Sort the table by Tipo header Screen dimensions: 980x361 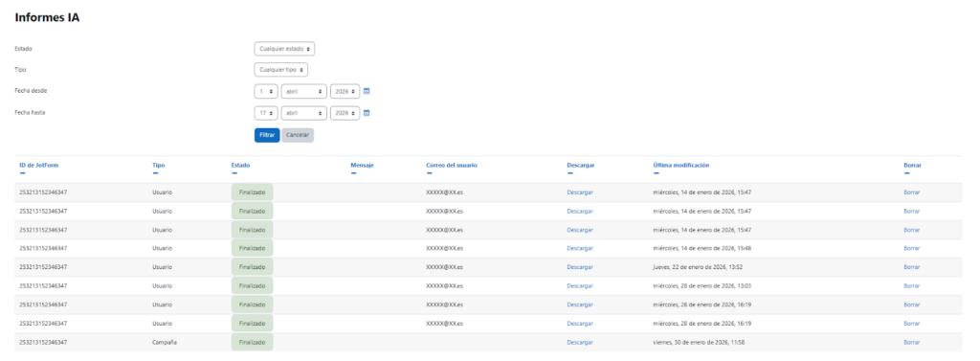pyautogui.click(x=159, y=165)
